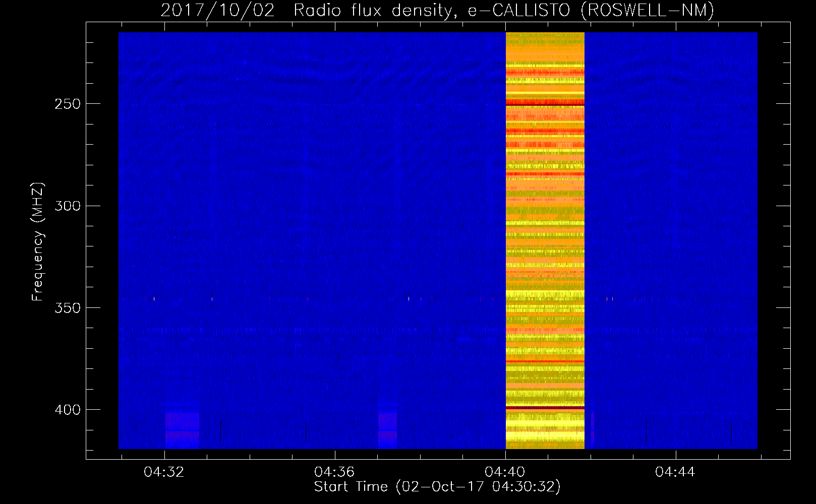The image size is (816, 504).
Task: Click the 'Frequency (MHZ)' axis label
Action: point(38,242)
